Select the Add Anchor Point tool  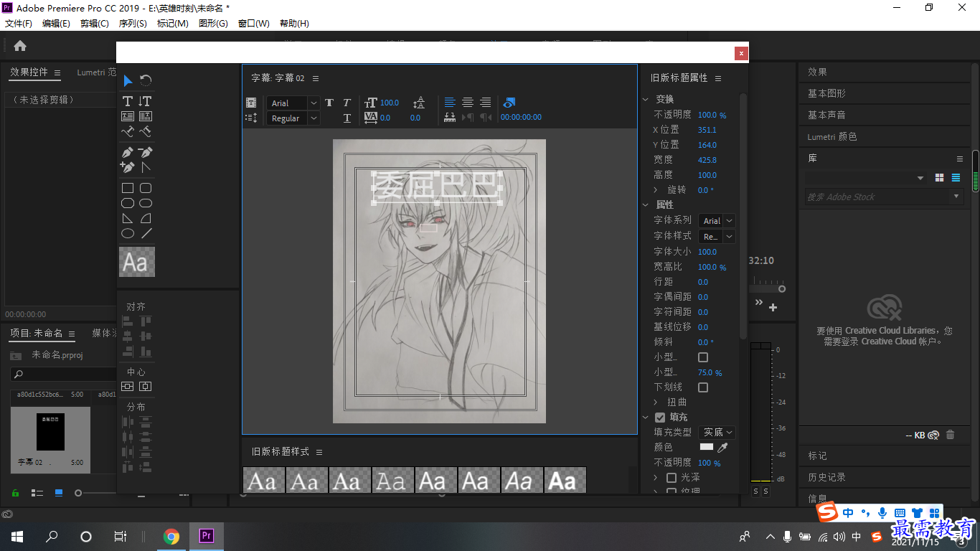click(128, 167)
